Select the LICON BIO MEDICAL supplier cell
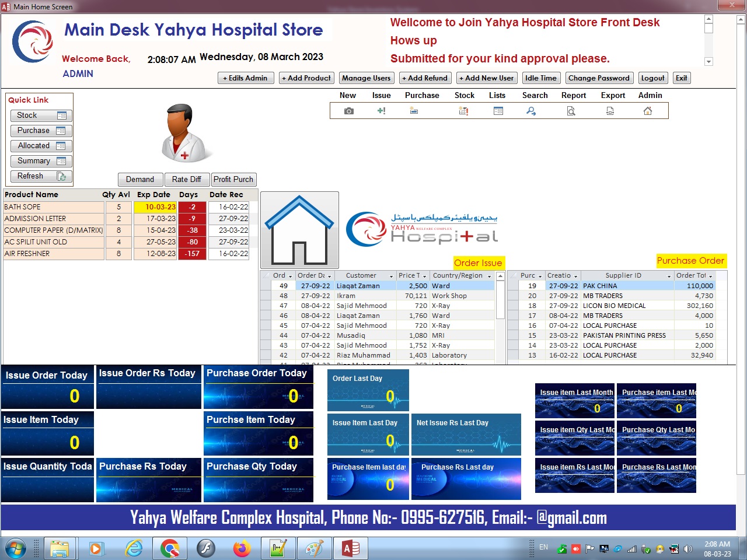 click(627, 306)
